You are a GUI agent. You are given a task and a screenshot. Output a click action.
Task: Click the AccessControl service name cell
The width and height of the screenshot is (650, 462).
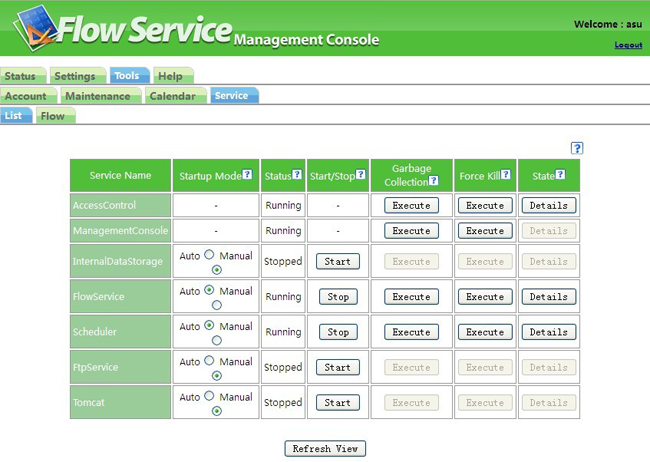click(x=120, y=205)
